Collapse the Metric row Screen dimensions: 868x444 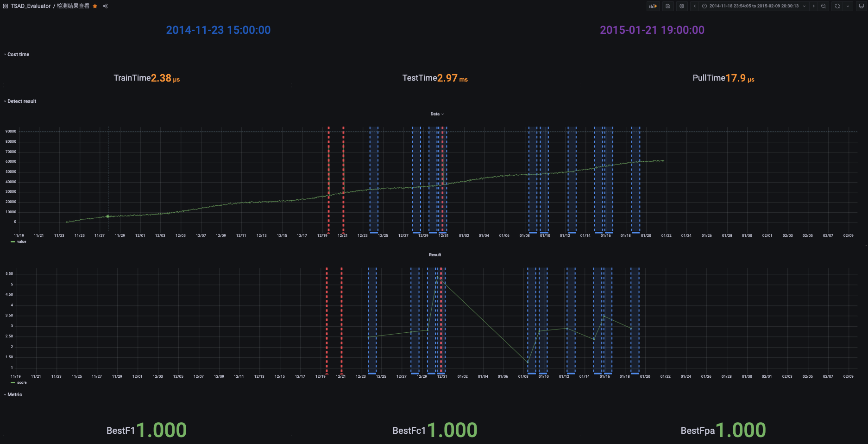point(13,394)
